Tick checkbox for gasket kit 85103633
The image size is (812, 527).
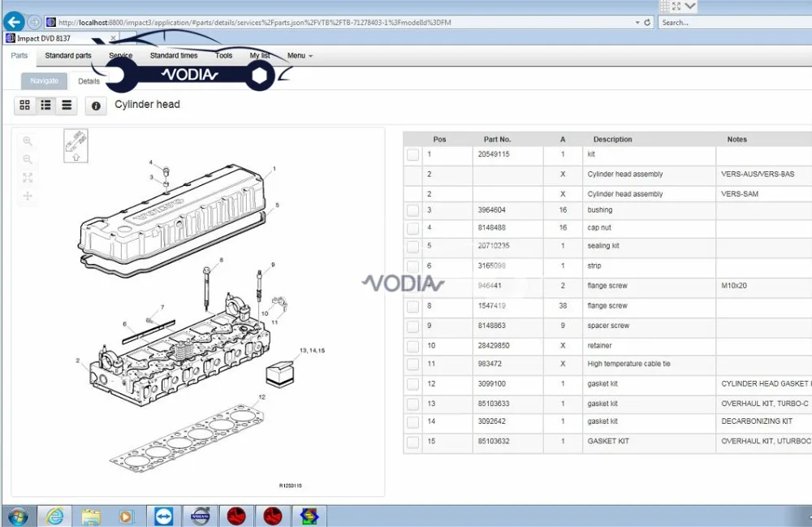412,404
